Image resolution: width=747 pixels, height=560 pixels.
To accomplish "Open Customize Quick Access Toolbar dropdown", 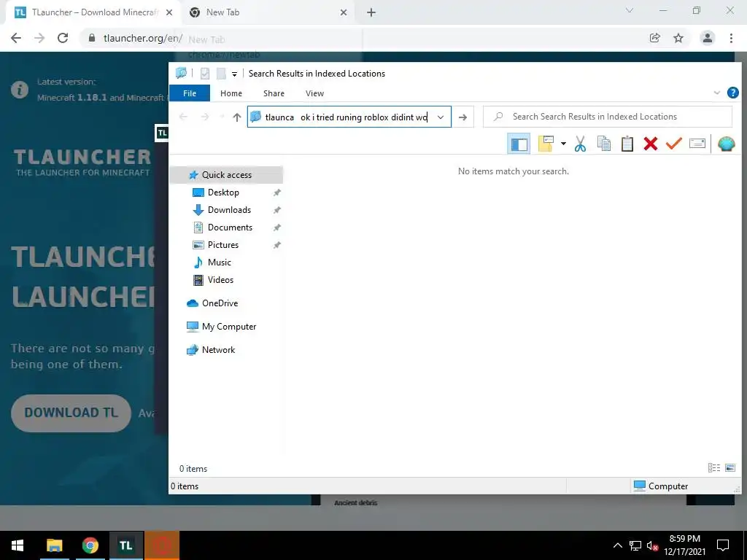I will pyautogui.click(x=234, y=74).
